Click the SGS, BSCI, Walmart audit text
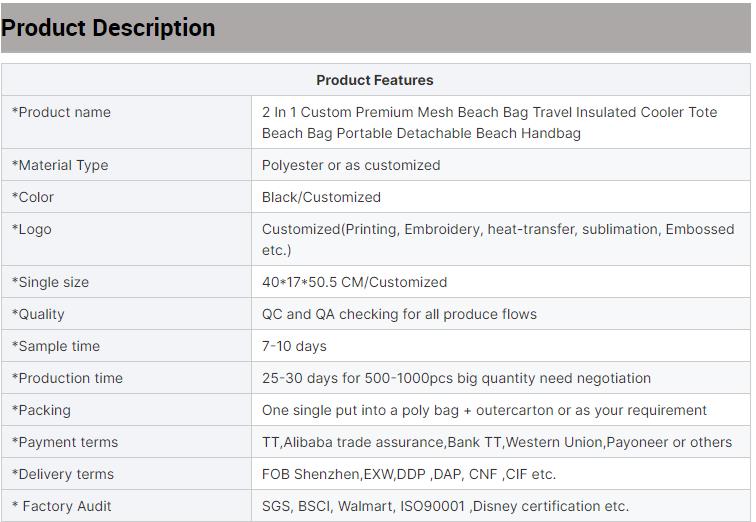This screenshot has width=756, height=522. pyautogui.click(x=445, y=506)
